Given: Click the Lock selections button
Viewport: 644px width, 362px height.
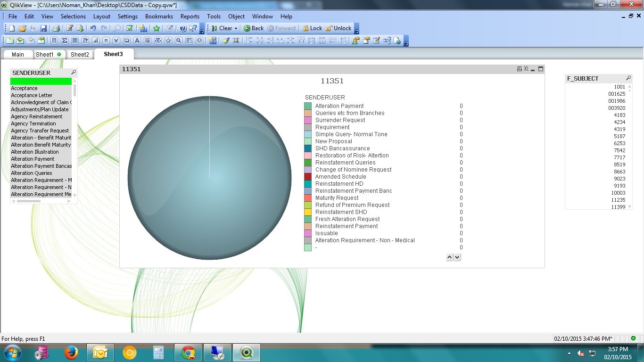Looking at the screenshot, I should click(312, 28).
